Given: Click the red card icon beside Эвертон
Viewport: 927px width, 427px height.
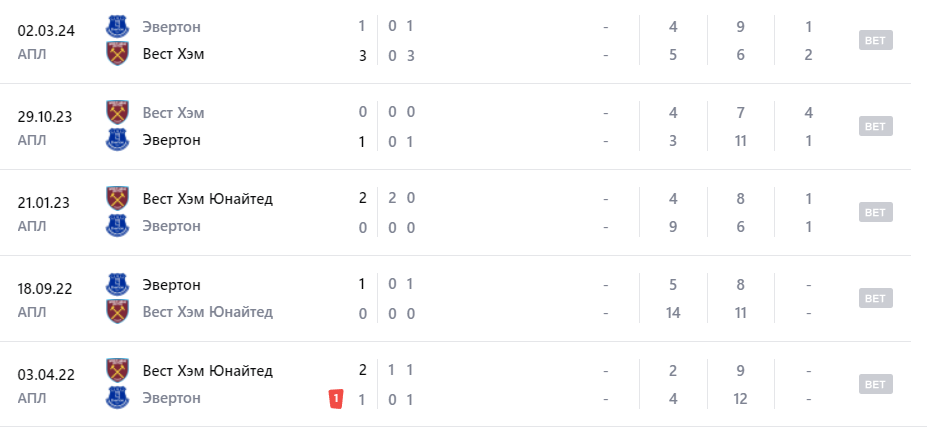Looking at the screenshot, I should 336,399.
